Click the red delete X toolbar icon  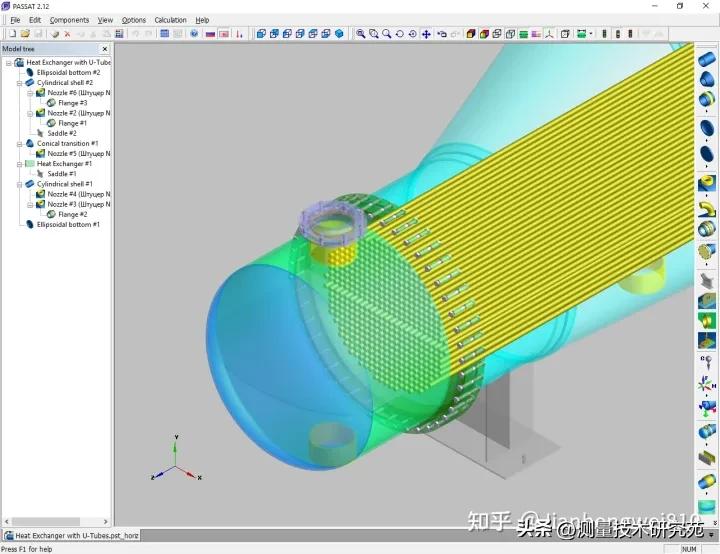tap(67, 34)
